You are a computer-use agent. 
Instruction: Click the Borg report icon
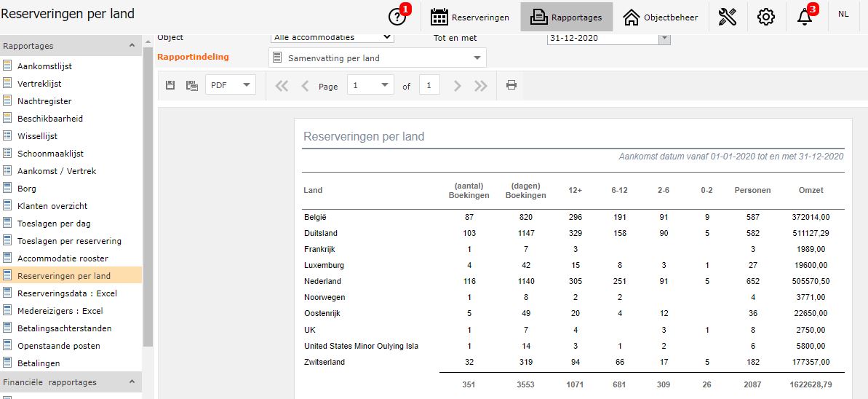click(7, 188)
